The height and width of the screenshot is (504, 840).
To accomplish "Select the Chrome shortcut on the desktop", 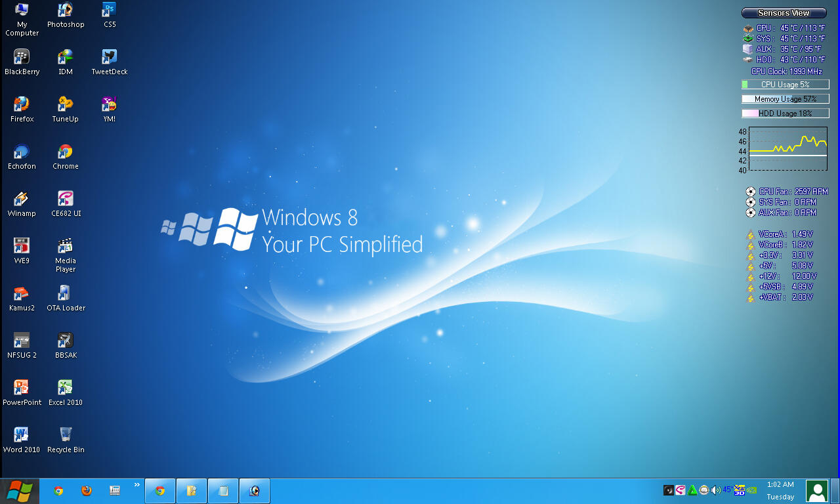I will [66, 157].
